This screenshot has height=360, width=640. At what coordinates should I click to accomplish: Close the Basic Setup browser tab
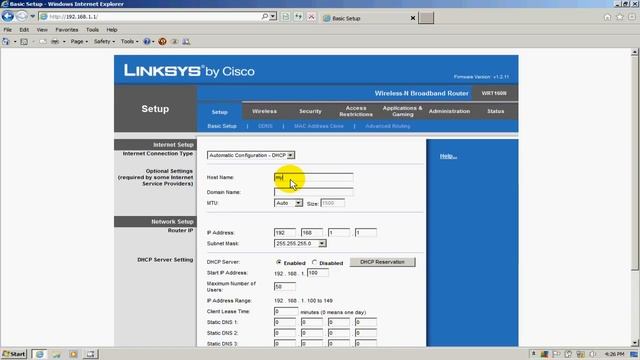coord(413,18)
